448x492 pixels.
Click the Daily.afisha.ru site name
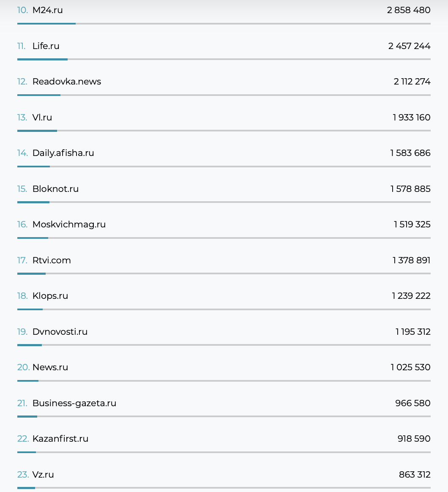(63, 153)
